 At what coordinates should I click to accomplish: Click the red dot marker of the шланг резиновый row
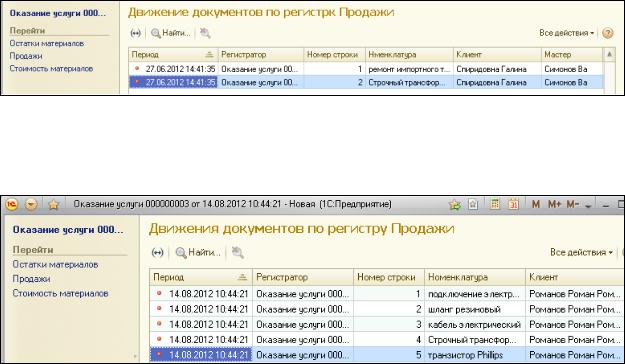coord(159,308)
